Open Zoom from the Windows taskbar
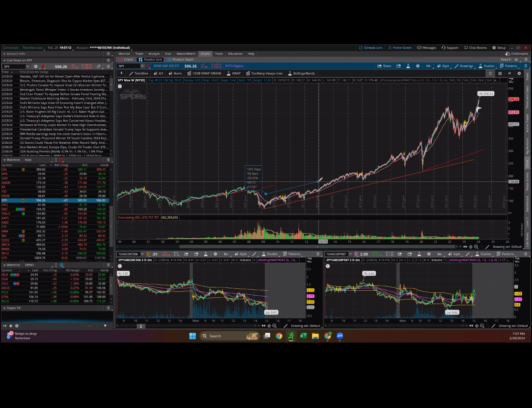Image resolution: width=532 pixels, height=408 pixels. point(340,336)
